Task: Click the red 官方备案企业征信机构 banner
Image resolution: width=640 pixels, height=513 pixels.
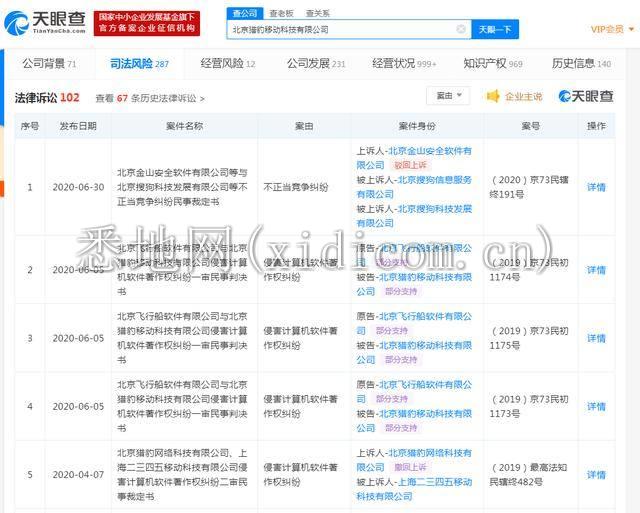Action: 147,23
